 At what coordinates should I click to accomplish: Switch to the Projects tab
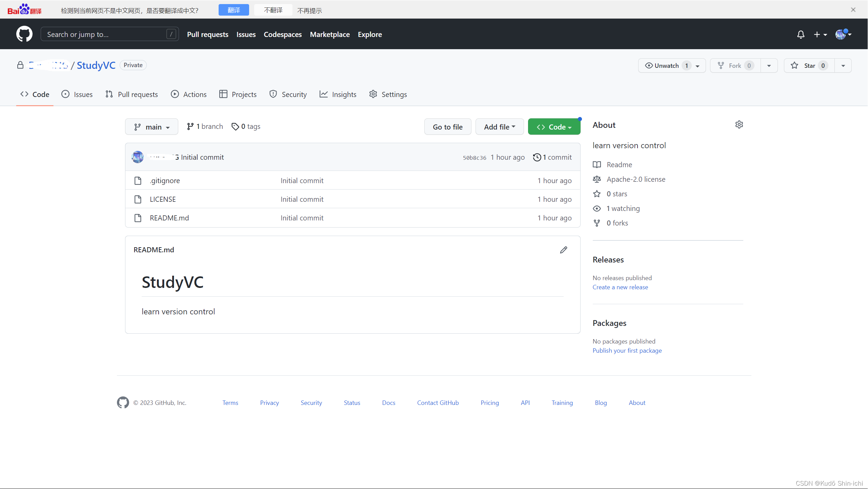pyautogui.click(x=238, y=94)
